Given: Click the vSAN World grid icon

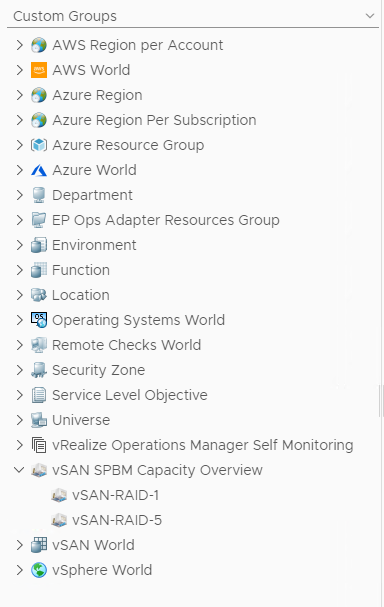Looking at the screenshot, I should (39, 545).
